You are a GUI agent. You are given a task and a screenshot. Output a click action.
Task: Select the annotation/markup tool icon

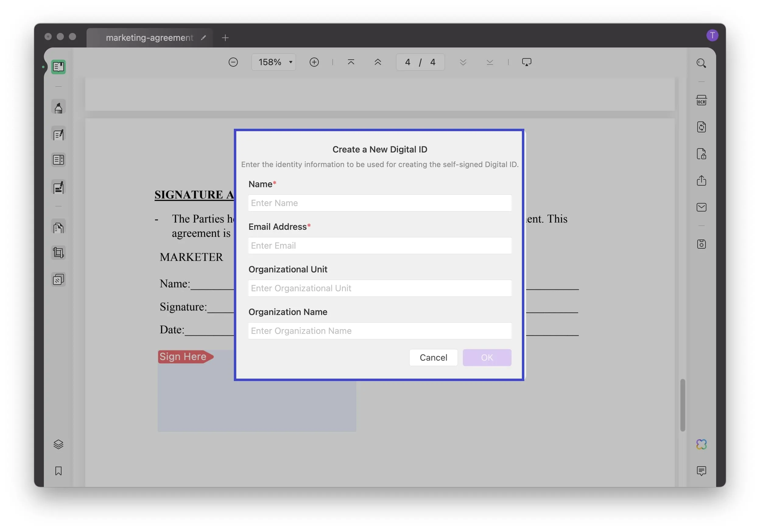coord(58,108)
